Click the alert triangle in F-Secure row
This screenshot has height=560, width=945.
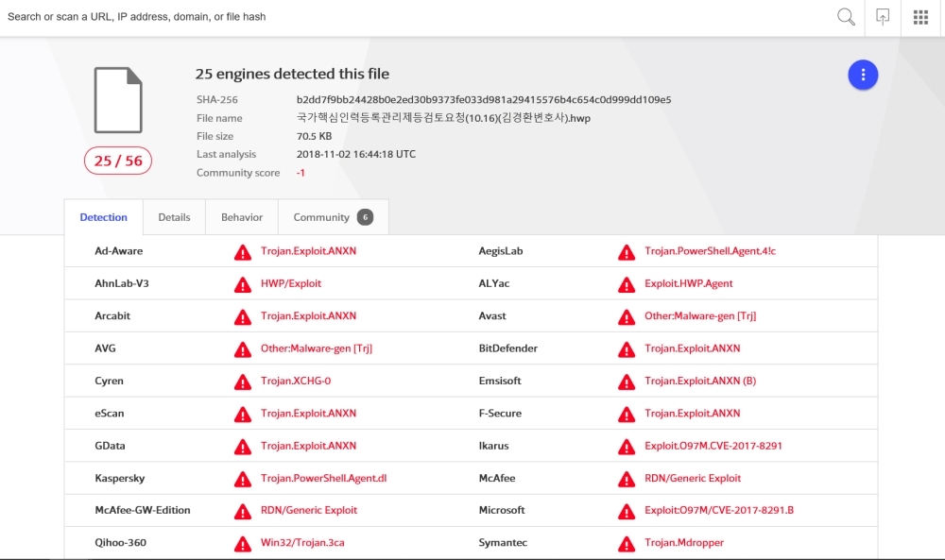coord(627,415)
